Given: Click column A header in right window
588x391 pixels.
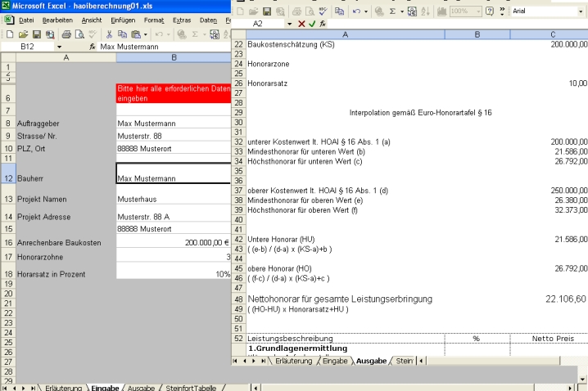Looking at the screenshot, I should [x=344, y=34].
